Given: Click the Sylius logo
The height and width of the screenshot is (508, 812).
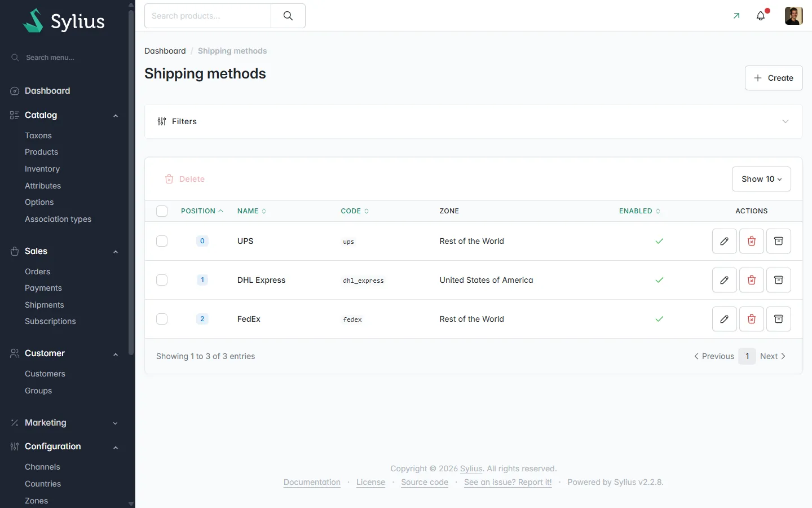Looking at the screenshot, I should click(x=64, y=21).
